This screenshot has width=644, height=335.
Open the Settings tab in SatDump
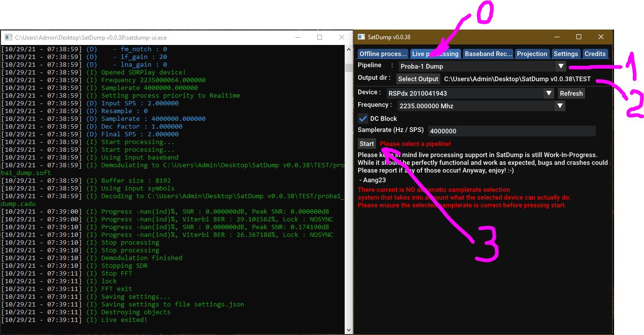(565, 54)
